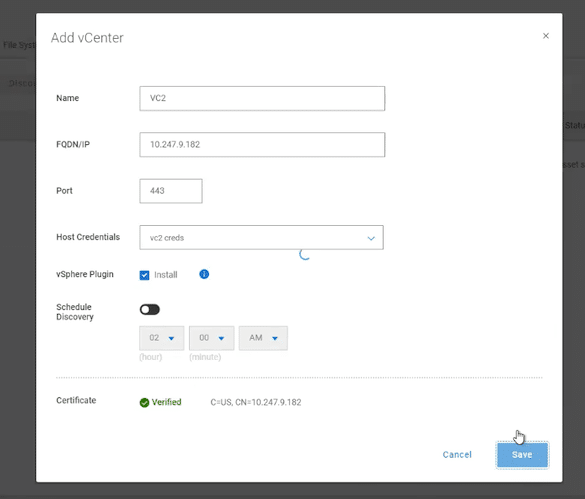
Task: Click the Install label text
Action: point(166,275)
